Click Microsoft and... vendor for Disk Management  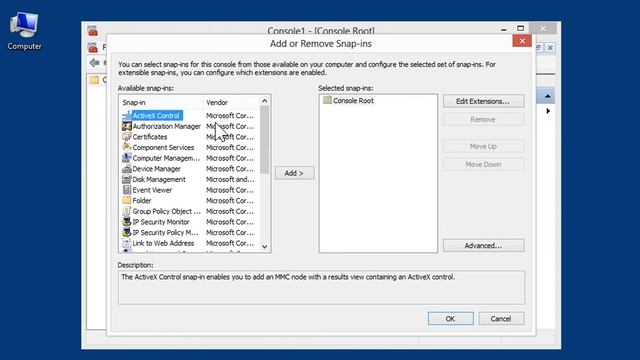click(230, 180)
